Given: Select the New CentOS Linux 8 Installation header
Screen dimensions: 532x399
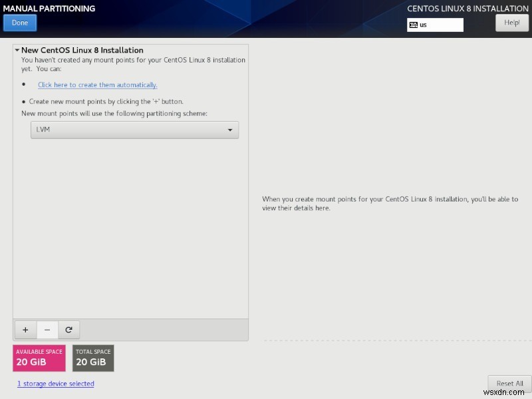Looking at the screenshot, I should pos(81,50).
